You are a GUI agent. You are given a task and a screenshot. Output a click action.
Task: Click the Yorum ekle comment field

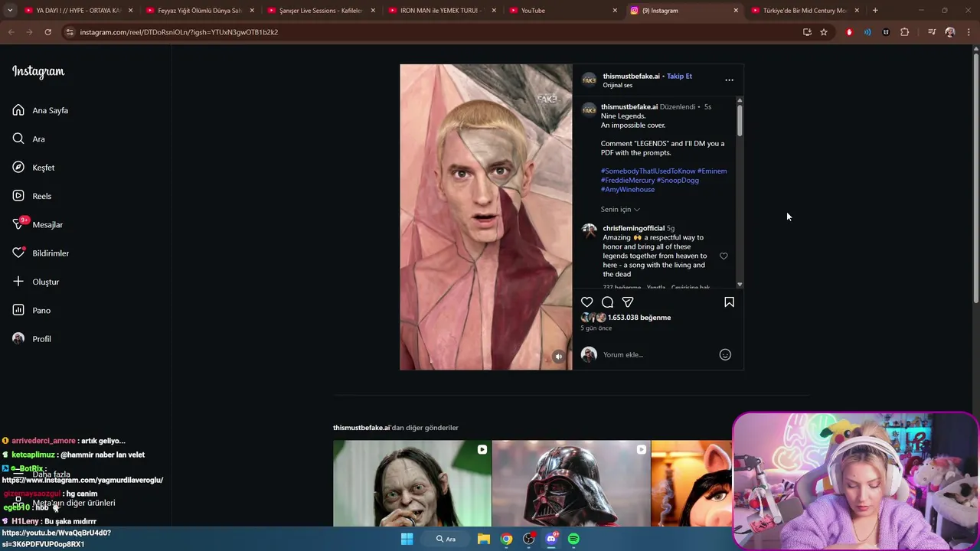pos(658,354)
